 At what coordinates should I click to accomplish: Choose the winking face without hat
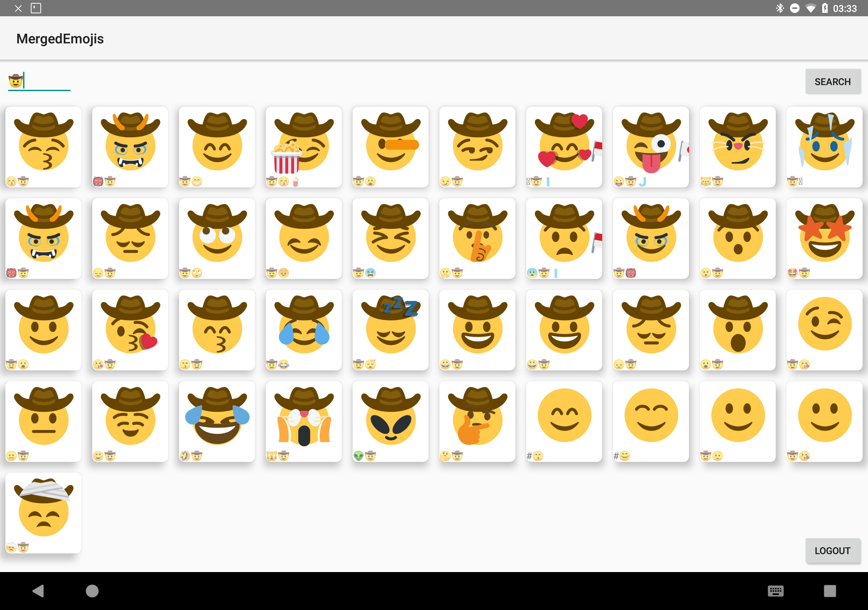[x=824, y=329]
